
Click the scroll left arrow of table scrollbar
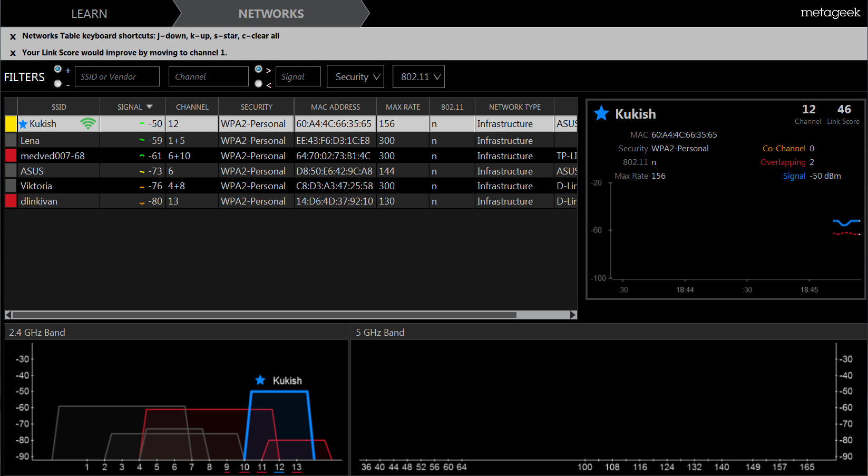coord(8,315)
